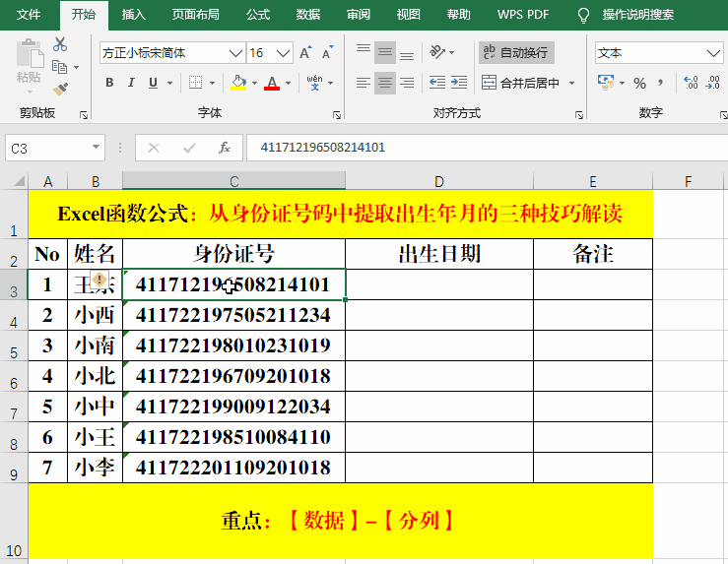Viewport: 728px width, 564px height.
Task: Click the 粘贴 label button
Action: point(29,77)
